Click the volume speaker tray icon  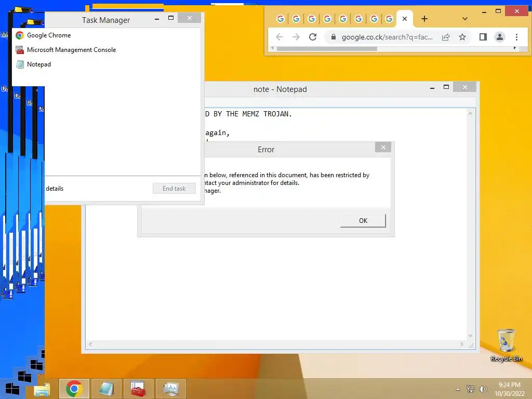coord(483,389)
